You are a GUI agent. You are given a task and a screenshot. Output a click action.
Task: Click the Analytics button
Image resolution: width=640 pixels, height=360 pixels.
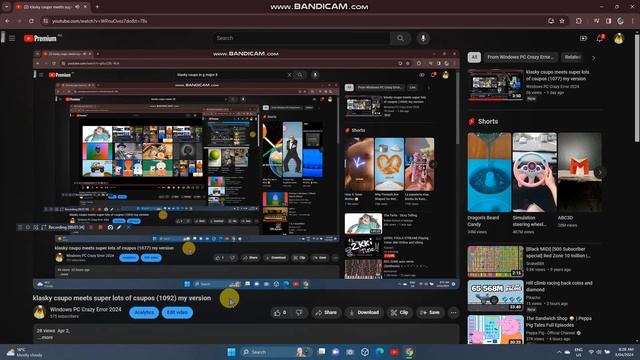coord(144,313)
